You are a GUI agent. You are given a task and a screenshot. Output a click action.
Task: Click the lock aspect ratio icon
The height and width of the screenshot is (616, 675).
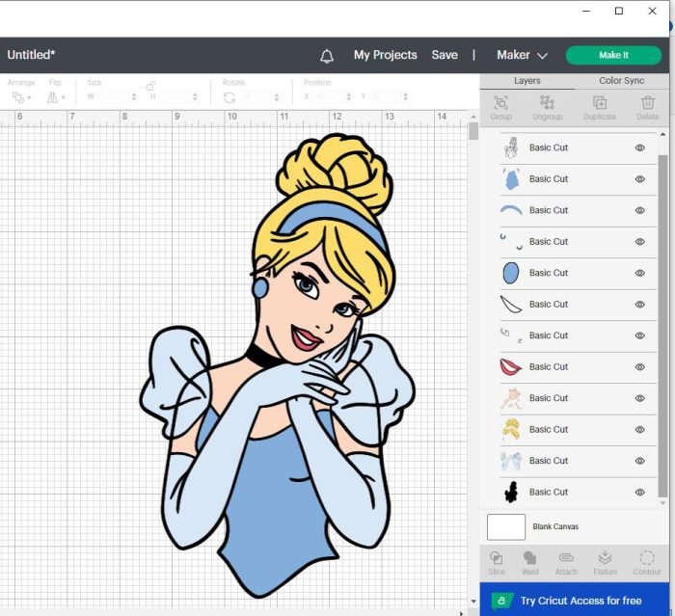point(150,86)
